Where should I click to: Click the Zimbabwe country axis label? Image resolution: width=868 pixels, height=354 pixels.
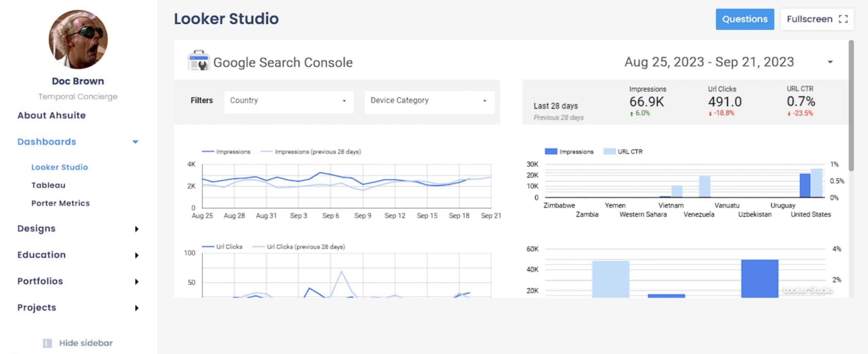tap(559, 205)
